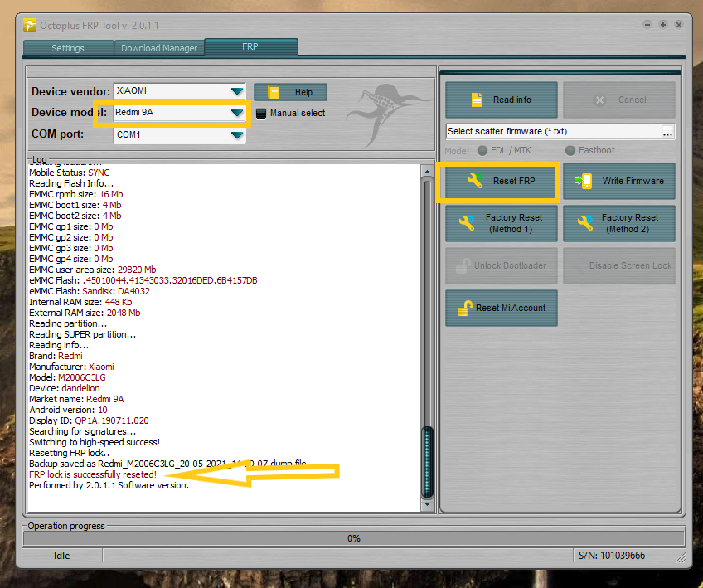703x588 pixels.
Task: Open the Device model Redmi 9A dropdown
Action: [237, 113]
